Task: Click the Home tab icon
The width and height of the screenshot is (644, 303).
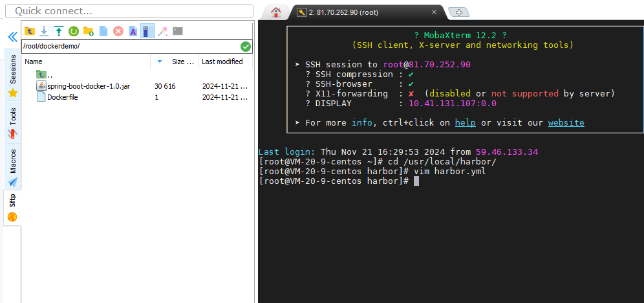Action: (276, 12)
